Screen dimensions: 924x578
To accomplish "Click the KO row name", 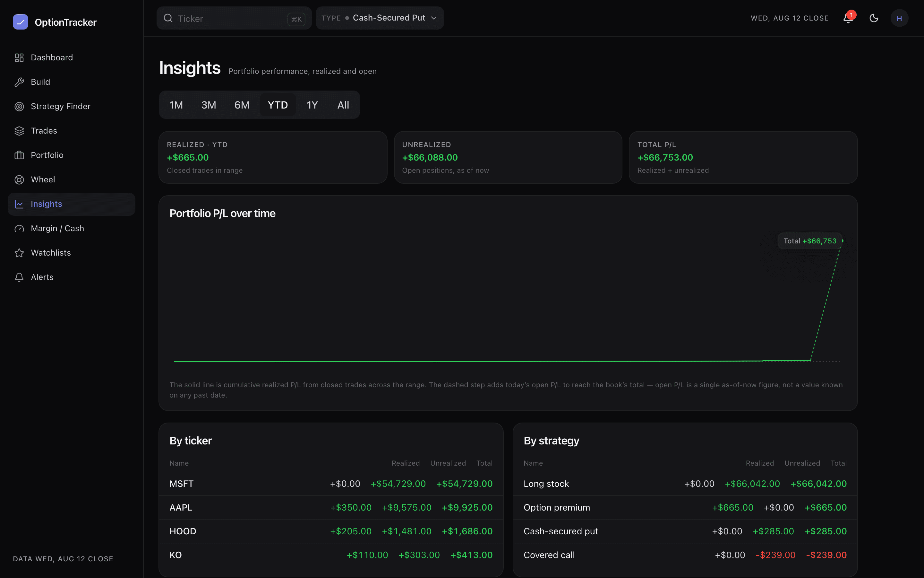I will [175, 555].
